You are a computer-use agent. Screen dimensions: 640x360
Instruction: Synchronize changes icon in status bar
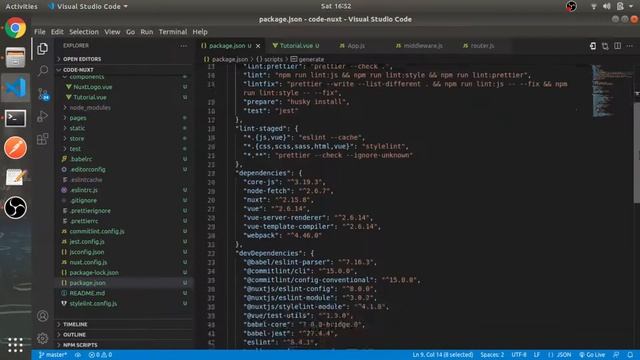pyautogui.click(x=78, y=355)
